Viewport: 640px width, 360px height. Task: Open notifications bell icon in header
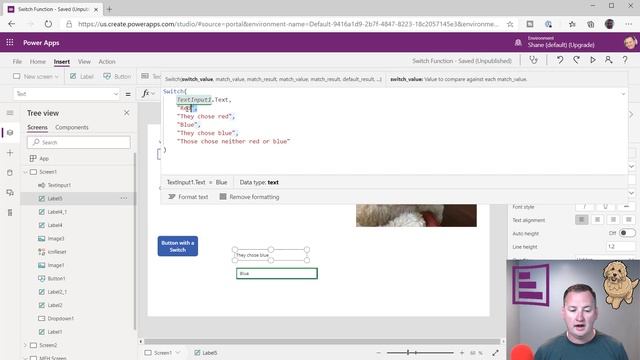click(518, 42)
